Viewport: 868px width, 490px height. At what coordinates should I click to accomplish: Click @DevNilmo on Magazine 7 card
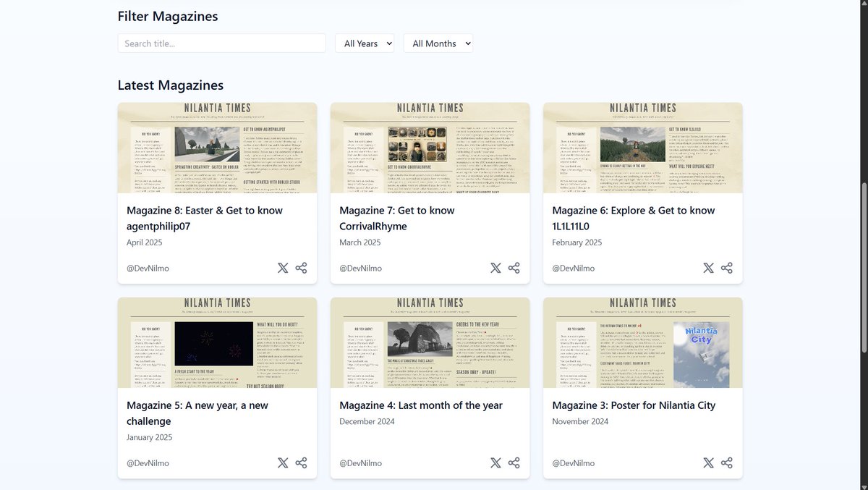(x=360, y=268)
